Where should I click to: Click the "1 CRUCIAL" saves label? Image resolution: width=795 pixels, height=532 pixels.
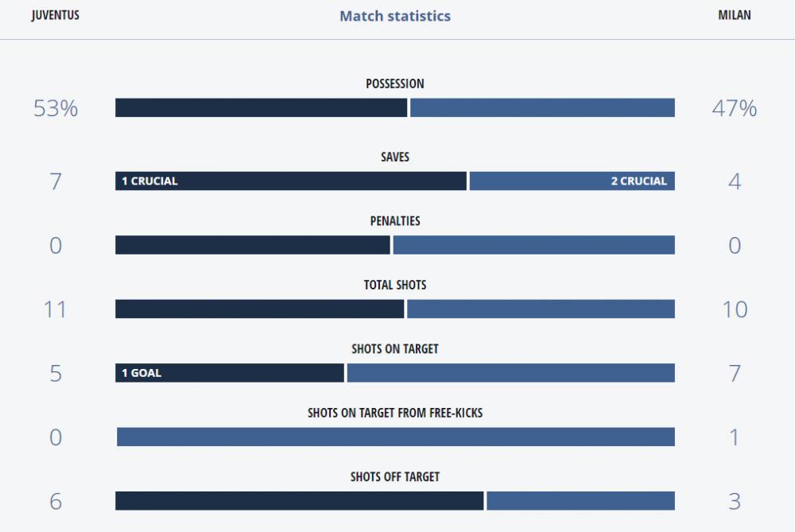(x=149, y=181)
